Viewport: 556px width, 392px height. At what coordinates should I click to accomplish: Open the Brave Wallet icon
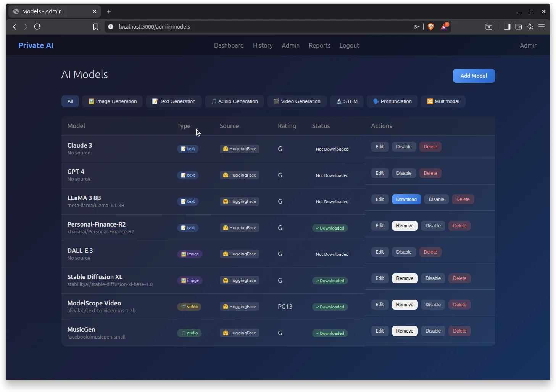click(x=518, y=27)
